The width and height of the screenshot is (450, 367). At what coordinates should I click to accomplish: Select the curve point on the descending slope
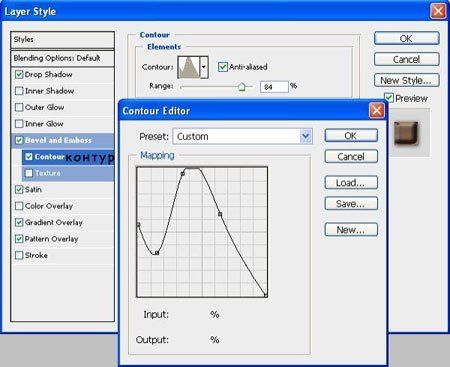point(220,214)
